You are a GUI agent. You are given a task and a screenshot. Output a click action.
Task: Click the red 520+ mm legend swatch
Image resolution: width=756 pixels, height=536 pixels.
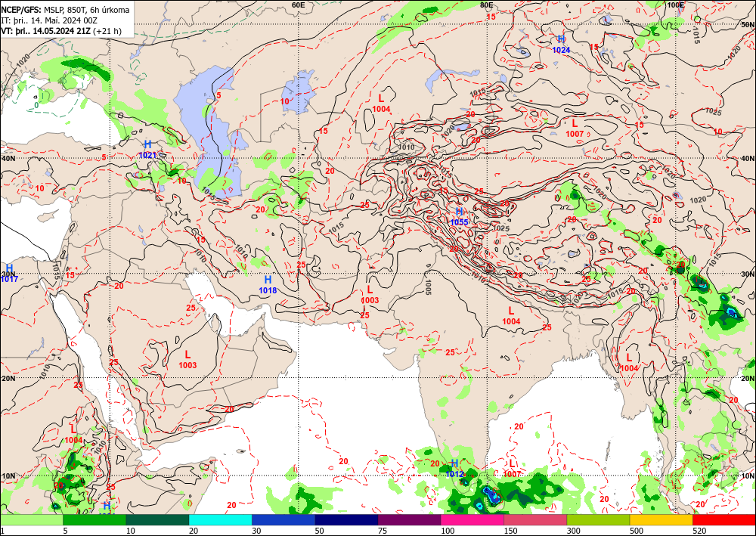point(724,519)
